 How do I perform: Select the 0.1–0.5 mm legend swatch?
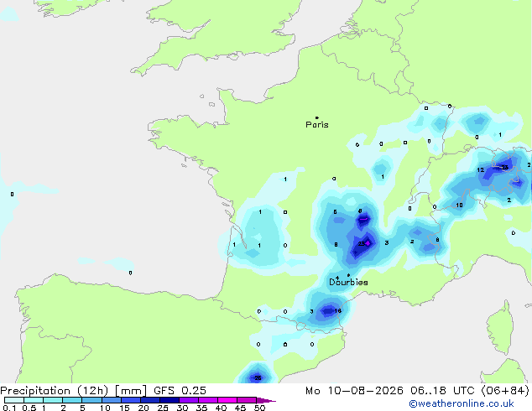[14, 400]
